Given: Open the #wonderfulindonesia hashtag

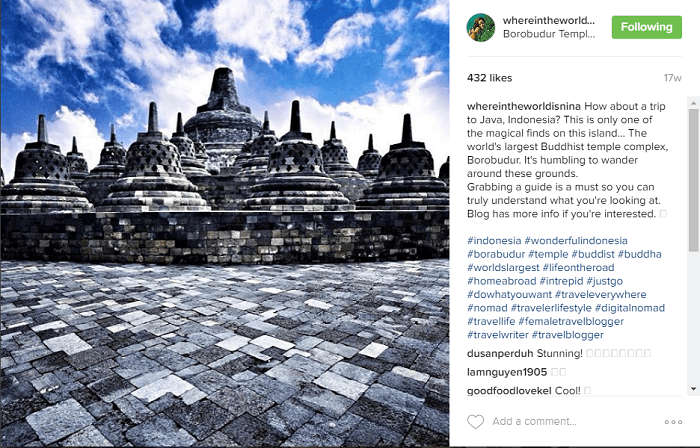Looking at the screenshot, I should point(576,241).
